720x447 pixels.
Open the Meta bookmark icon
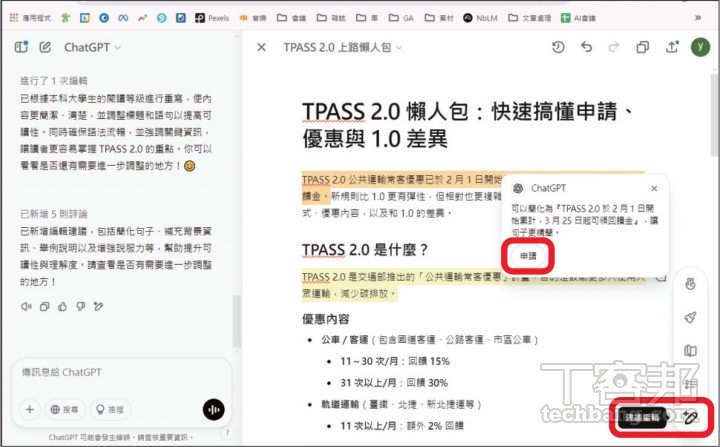(123, 18)
